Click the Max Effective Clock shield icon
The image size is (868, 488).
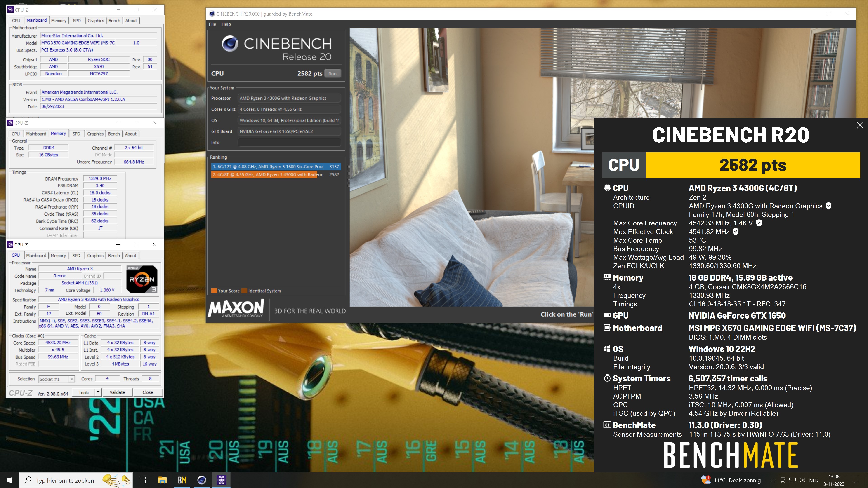click(x=736, y=231)
